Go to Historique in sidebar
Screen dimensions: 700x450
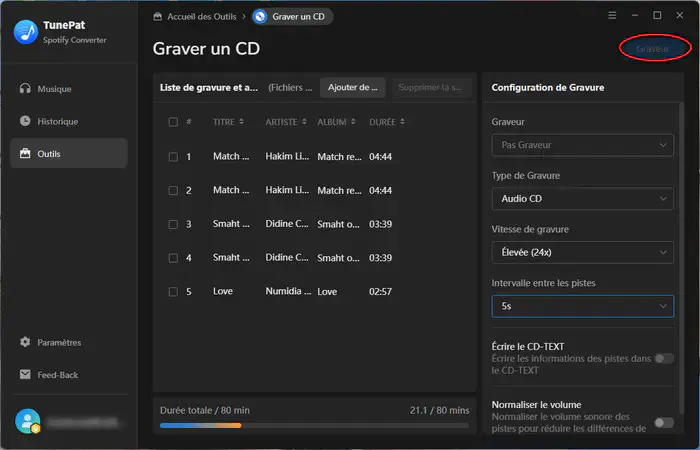pyautogui.click(x=69, y=121)
